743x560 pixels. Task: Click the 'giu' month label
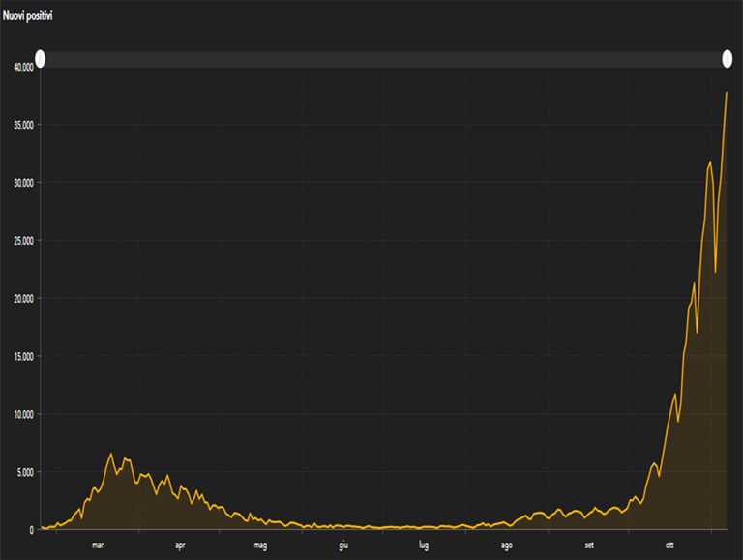pyautogui.click(x=343, y=545)
